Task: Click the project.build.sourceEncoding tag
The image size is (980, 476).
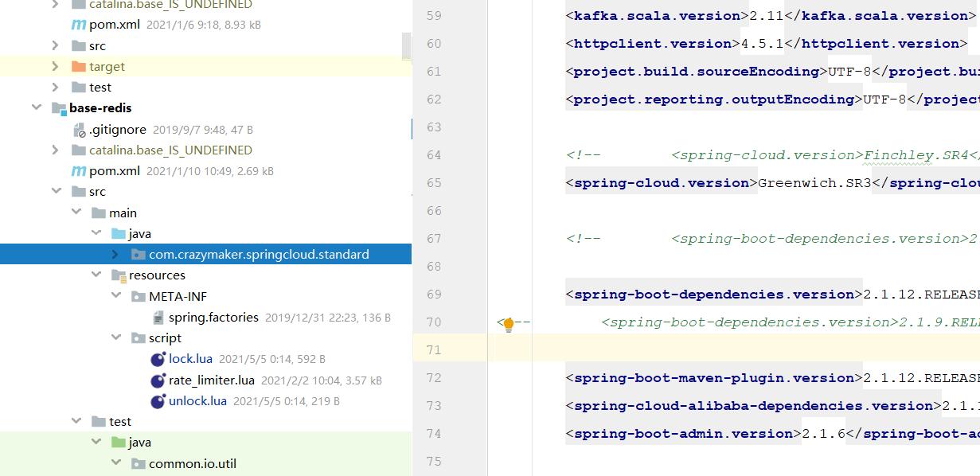Action: coord(697,72)
